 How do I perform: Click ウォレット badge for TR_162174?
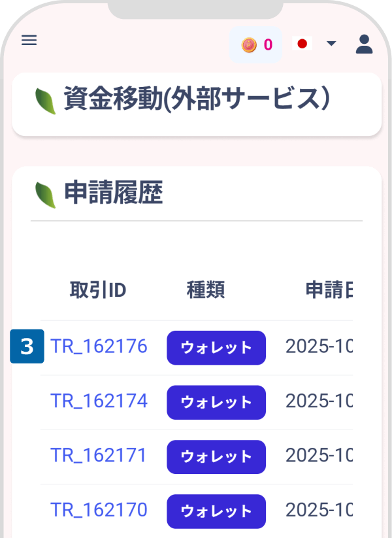click(216, 402)
